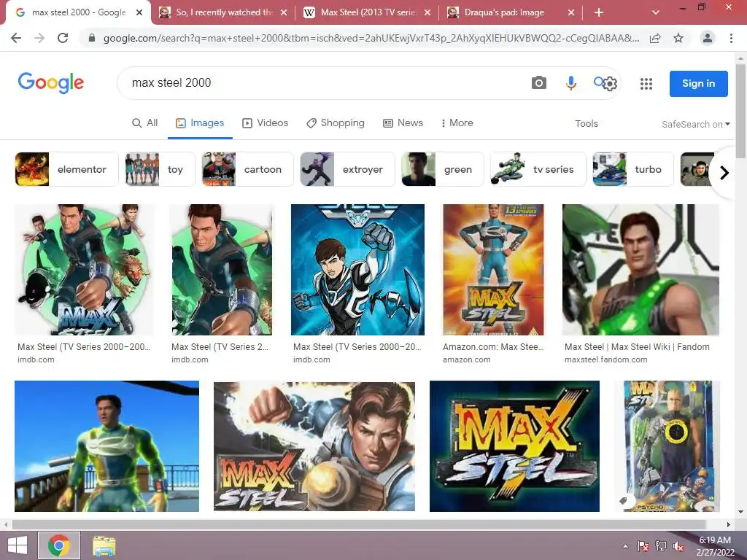Open the Max Steel logo on dark background thumbnail
Viewport: 747px width, 560px height.
(514, 446)
